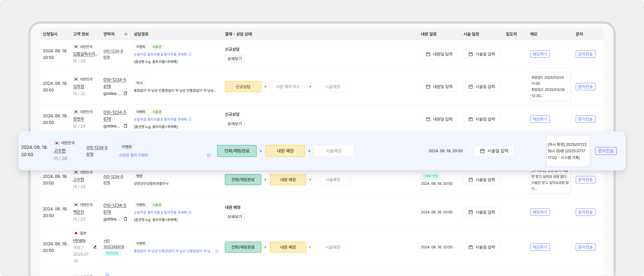Click the 신청일시 column header
The image size is (644, 276).
coord(50,34)
